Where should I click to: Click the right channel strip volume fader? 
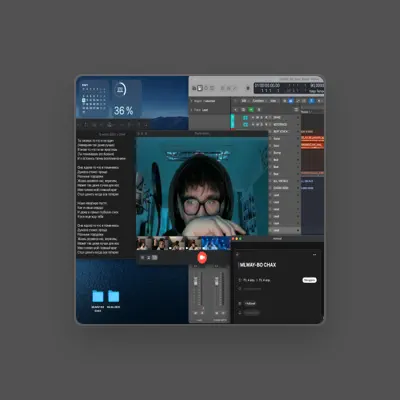pos(217,281)
